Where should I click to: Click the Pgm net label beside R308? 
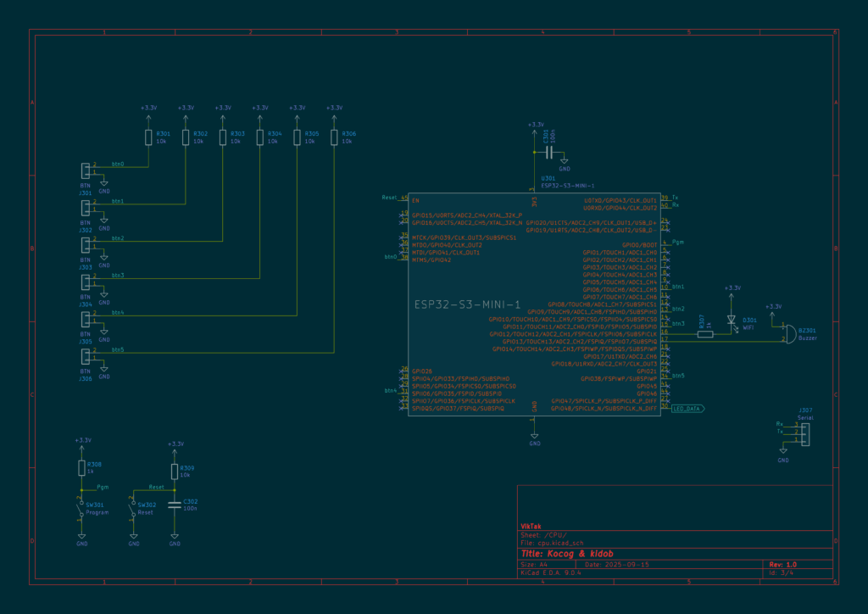point(103,487)
